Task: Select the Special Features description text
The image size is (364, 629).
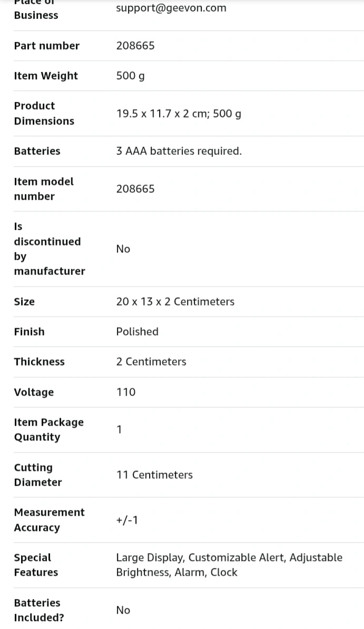Action: [229, 565]
